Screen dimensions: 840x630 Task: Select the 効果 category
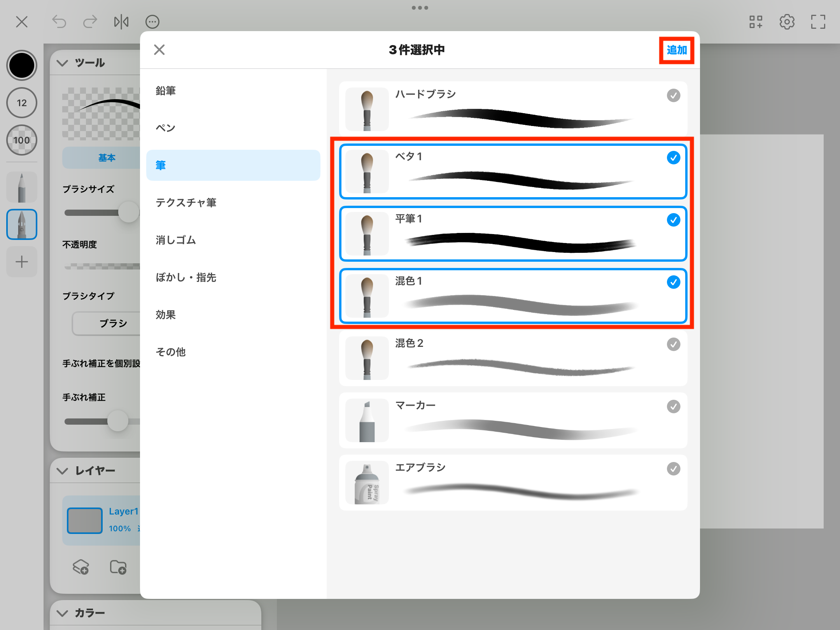pyautogui.click(x=233, y=315)
